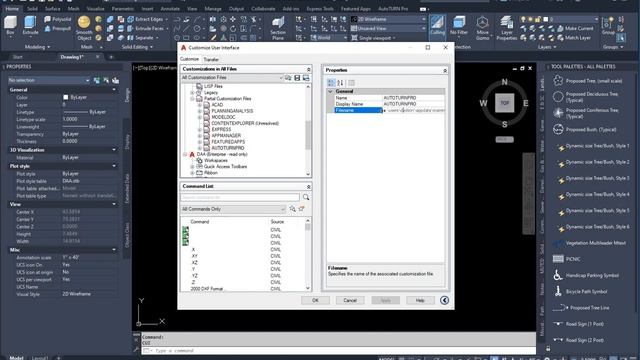Open the All Commands Only filter dropdown
The width and height of the screenshot is (640, 360).
[x=233, y=209]
